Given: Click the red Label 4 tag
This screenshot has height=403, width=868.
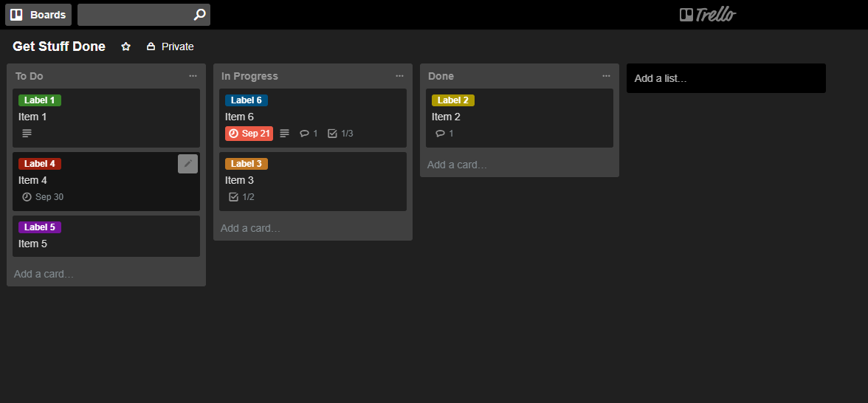Looking at the screenshot, I should [x=40, y=164].
